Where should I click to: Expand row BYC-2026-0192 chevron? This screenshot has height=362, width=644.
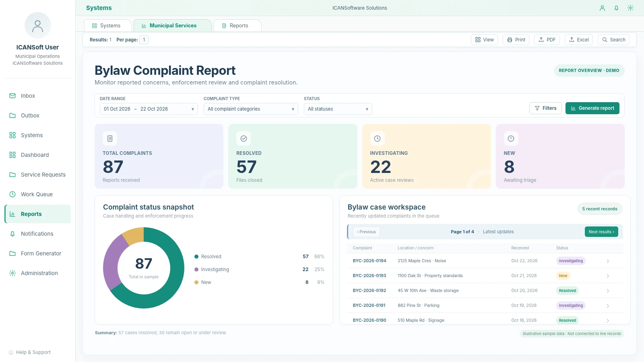pos(608,291)
